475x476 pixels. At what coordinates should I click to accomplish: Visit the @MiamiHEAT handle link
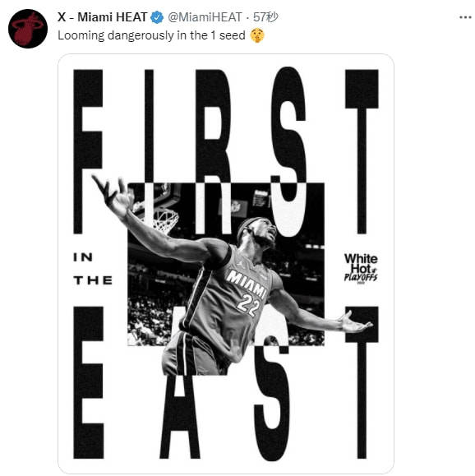coord(205,17)
